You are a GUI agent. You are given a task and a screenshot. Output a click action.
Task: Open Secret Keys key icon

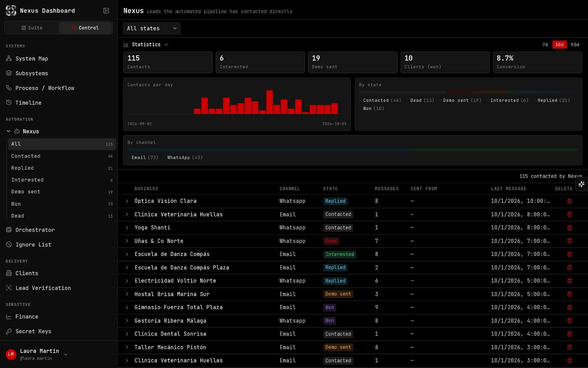coord(9,331)
